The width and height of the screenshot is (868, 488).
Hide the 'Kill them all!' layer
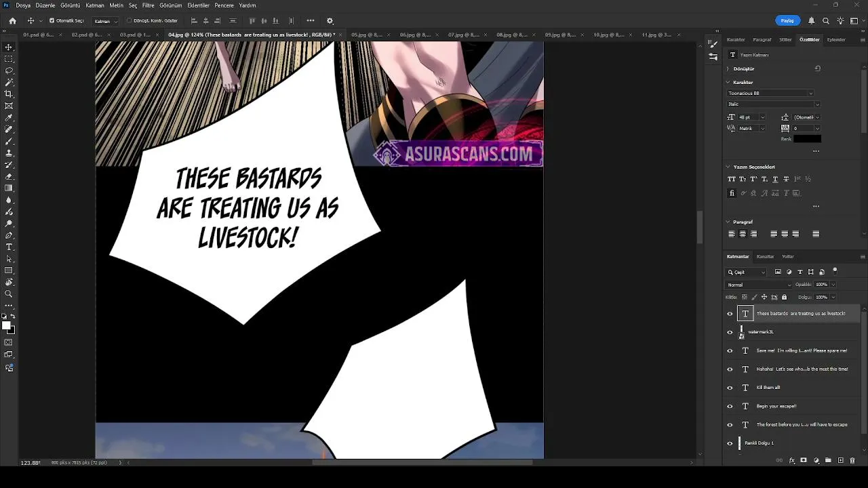730,388
